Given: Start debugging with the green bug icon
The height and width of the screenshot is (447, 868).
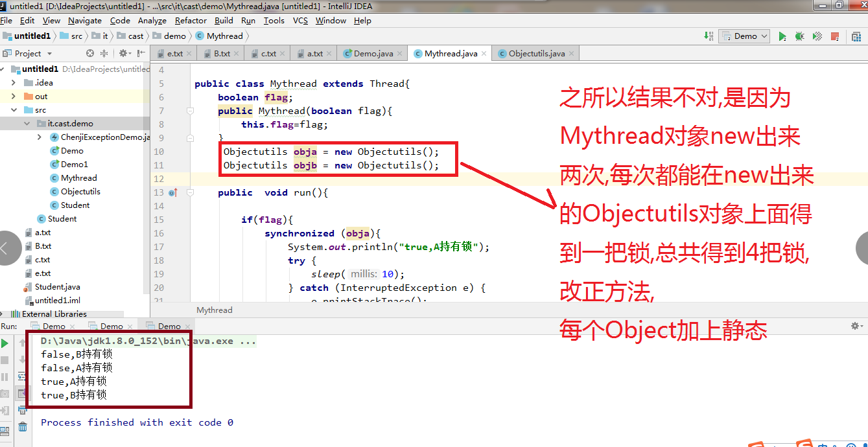Looking at the screenshot, I should [799, 36].
